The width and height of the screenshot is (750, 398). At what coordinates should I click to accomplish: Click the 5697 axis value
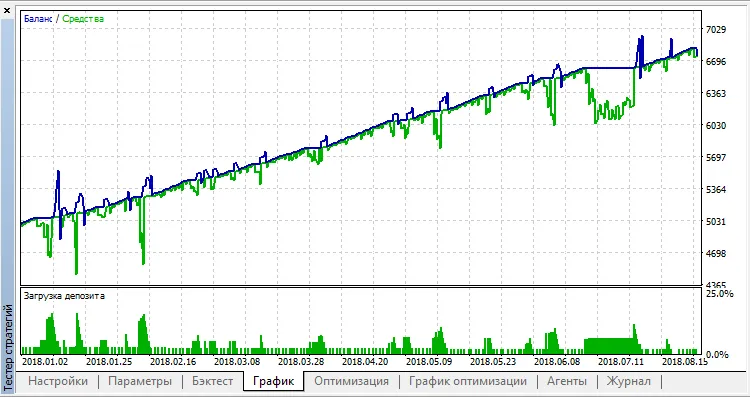717,158
